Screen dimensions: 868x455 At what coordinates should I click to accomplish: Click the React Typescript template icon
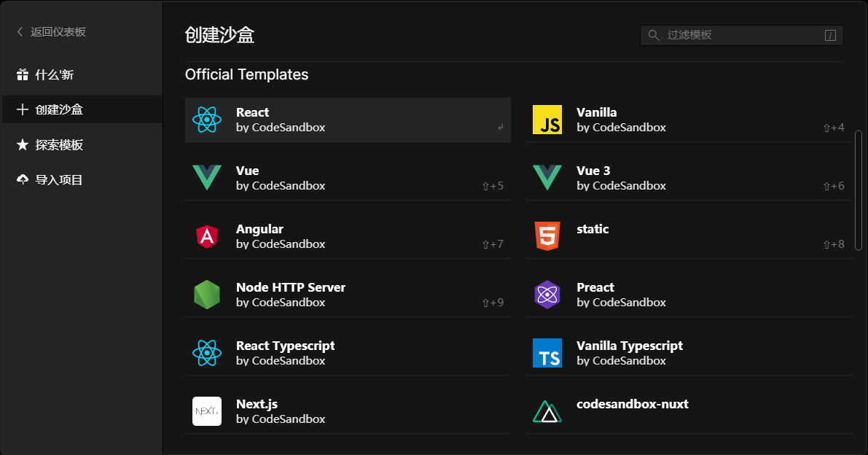pos(207,353)
